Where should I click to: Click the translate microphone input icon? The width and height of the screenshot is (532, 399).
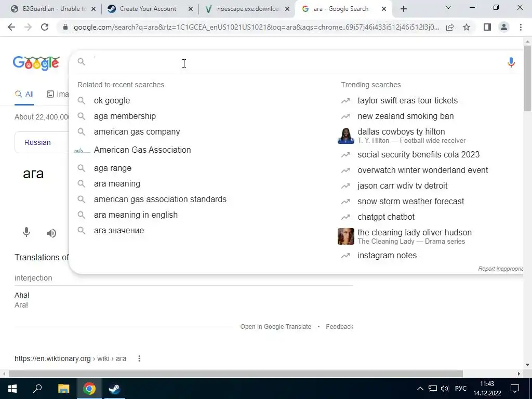(x=26, y=232)
